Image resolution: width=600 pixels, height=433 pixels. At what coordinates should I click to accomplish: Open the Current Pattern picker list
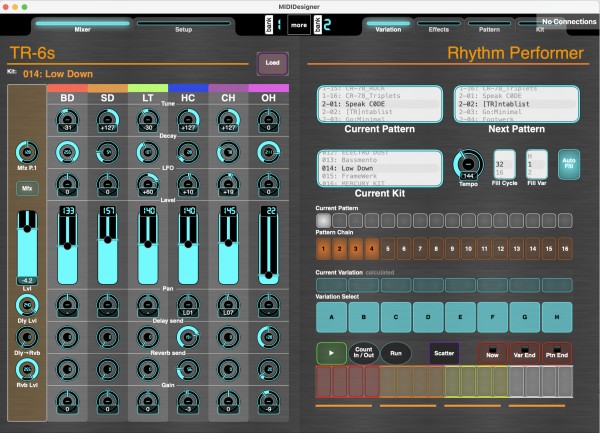point(380,104)
